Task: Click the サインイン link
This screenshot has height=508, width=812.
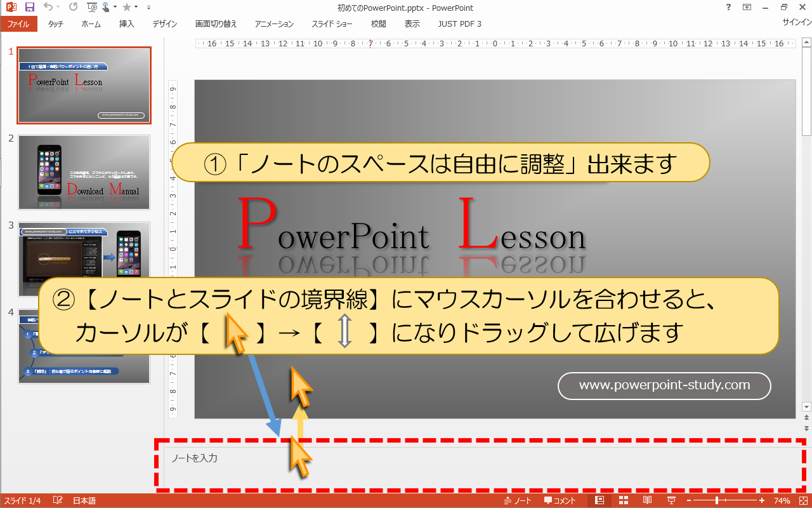Action: click(x=796, y=22)
